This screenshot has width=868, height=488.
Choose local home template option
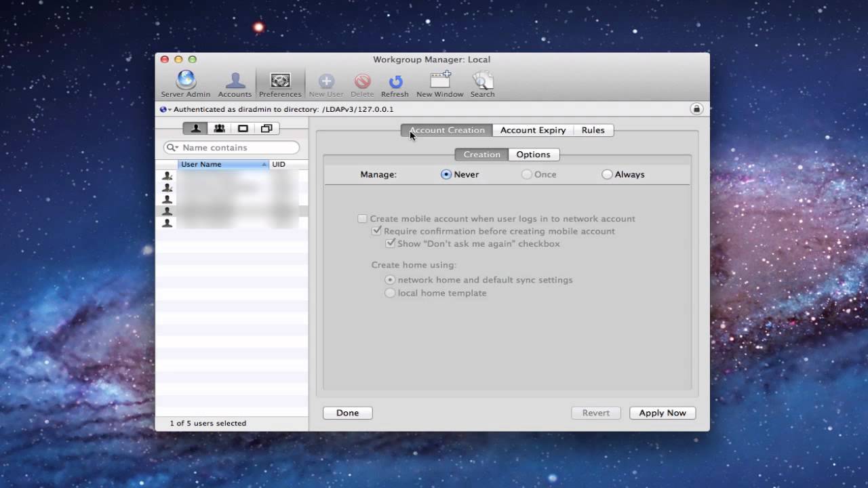click(390, 293)
